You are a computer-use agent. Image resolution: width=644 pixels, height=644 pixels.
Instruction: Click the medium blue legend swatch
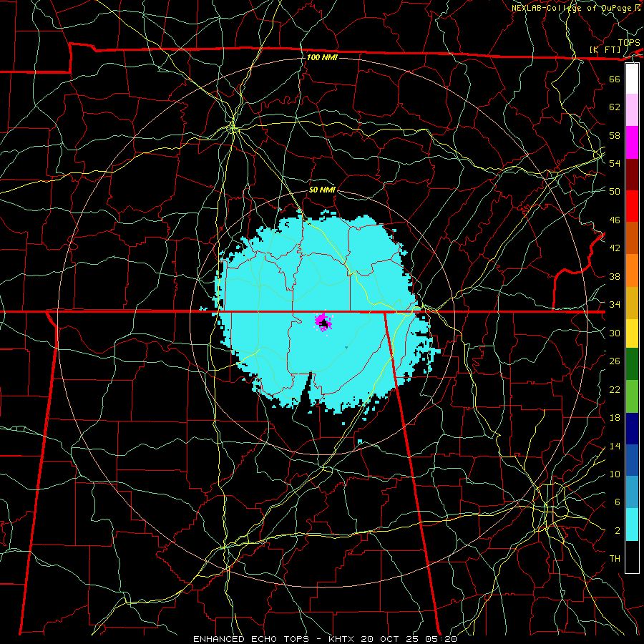click(x=632, y=460)
